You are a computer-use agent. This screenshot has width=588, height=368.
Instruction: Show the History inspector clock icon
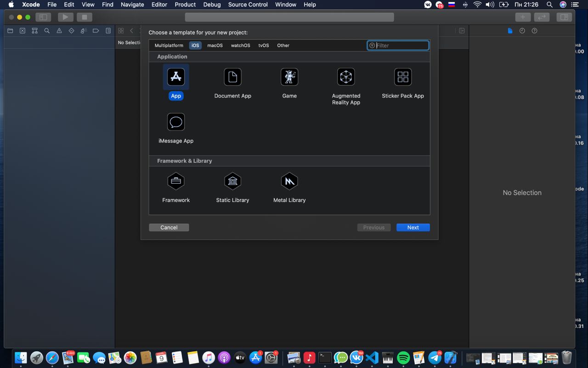click(522, 31)
